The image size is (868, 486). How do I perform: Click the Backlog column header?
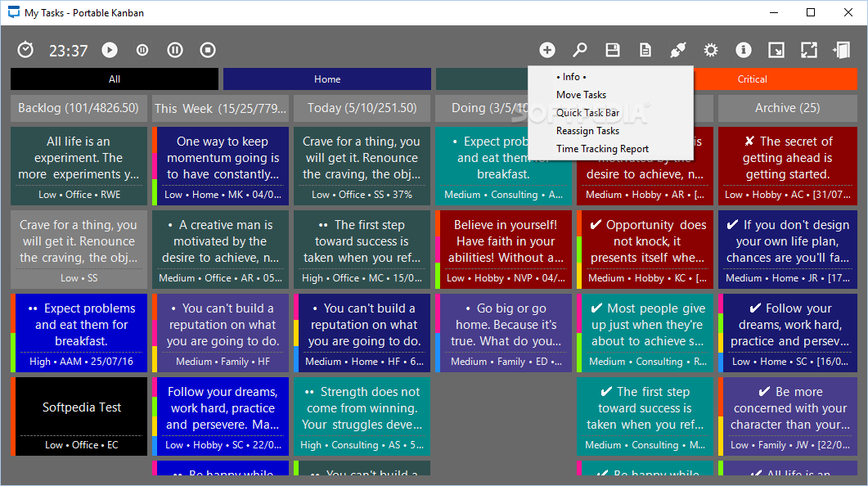pos(79,108)
